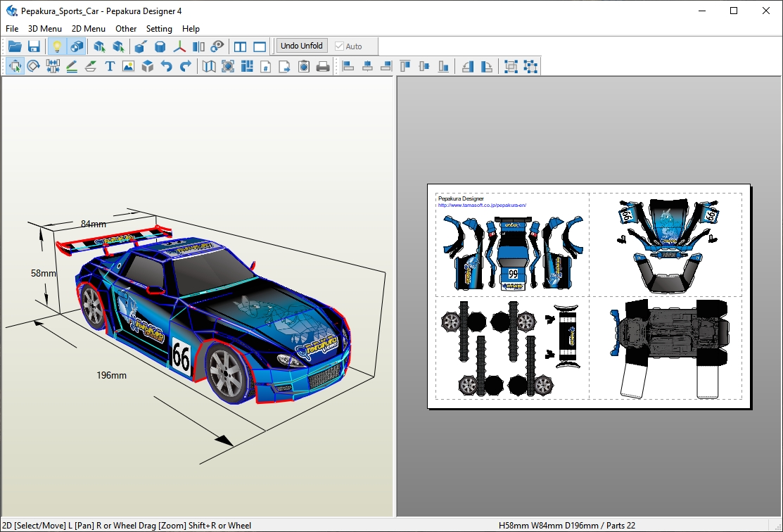Click the zoom-to-fit icon
This screenshot has width=783, height=532.
tap(228, 66)
